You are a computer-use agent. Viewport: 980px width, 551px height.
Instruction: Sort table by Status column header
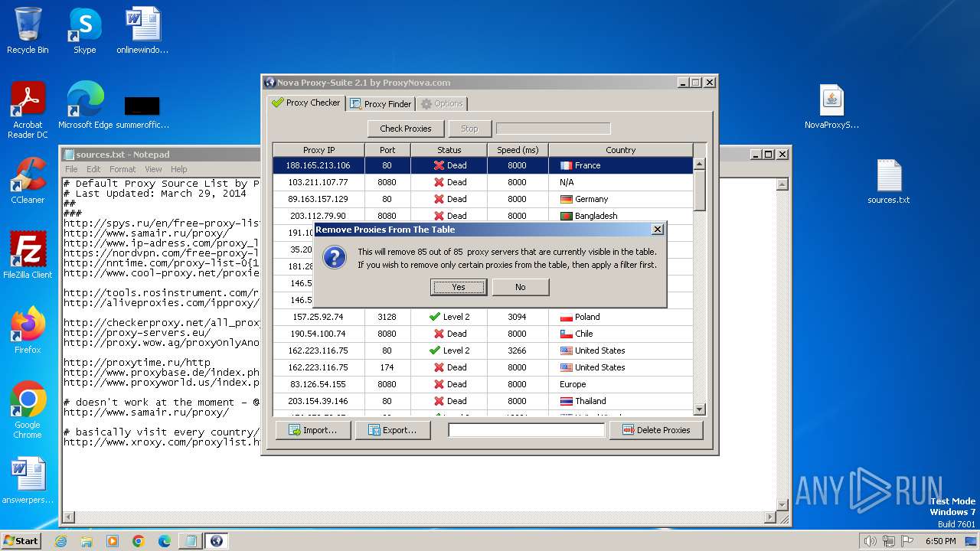tap(449, 150)
